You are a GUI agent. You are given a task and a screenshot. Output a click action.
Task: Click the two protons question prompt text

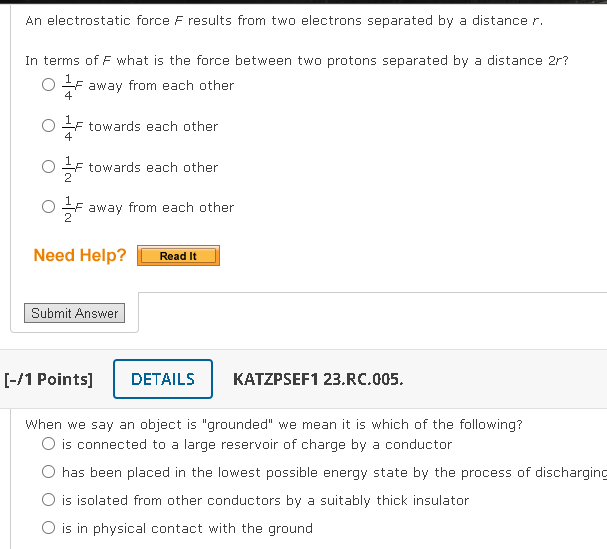(x=297, y=61)
